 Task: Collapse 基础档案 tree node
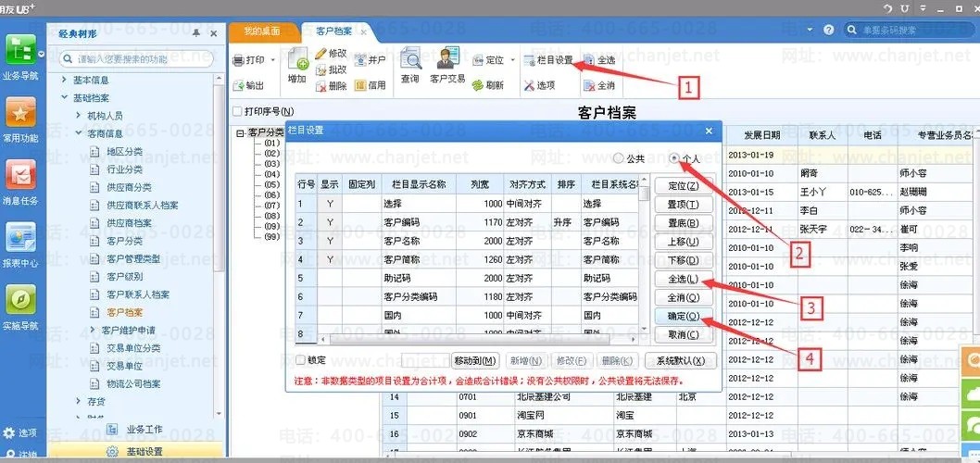coord(64,98)
